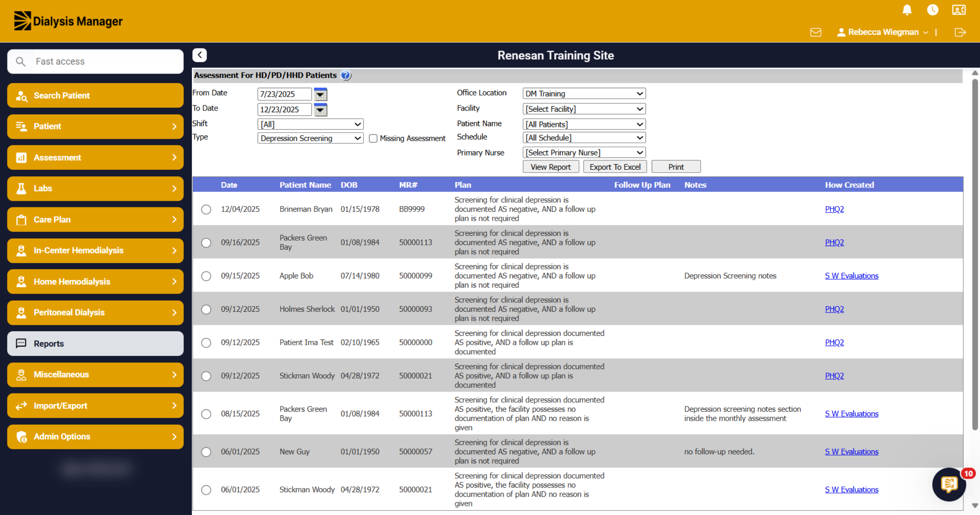Expand the Assessment sidebar menu
The width and height of the screenshot is (980, 515).
click(95, 158)
